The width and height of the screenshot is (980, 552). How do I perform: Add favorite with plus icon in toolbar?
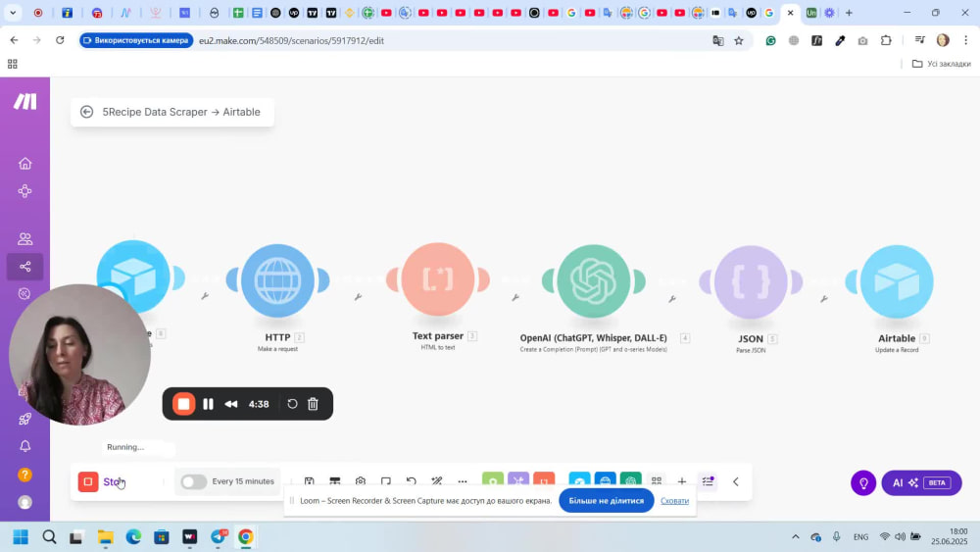[682, 481]
